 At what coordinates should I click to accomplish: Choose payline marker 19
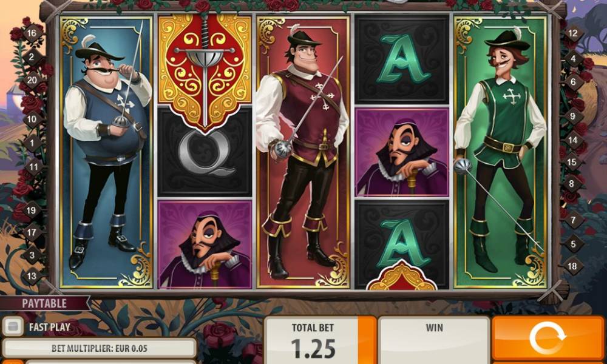(32, 211)
